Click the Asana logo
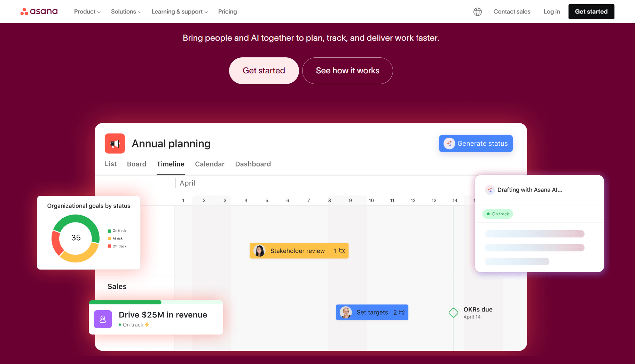Screen dimensions: 635x364 39,11
